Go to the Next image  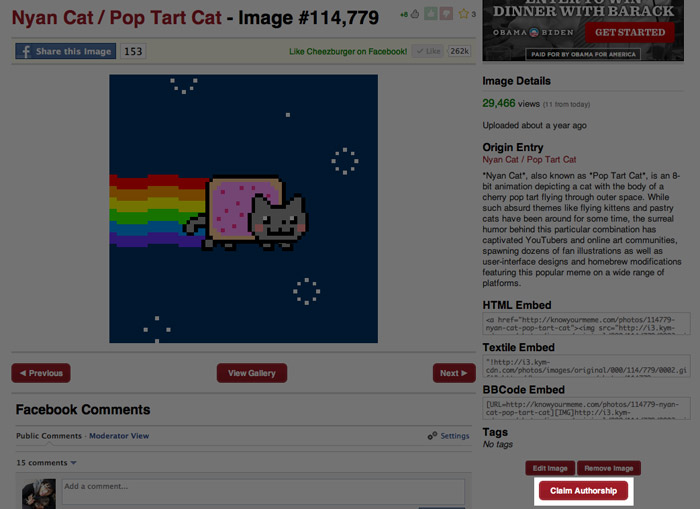coord(454,373)
